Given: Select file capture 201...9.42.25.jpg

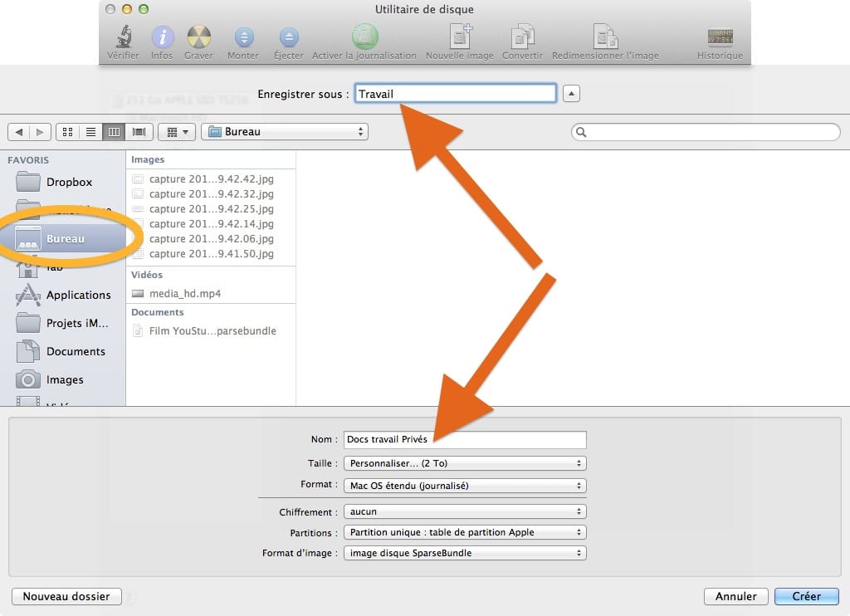Looking at the screenshot, I should [211, 208].
